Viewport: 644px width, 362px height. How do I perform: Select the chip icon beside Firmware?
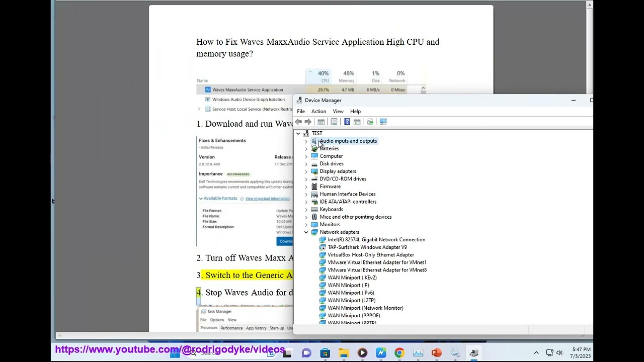point(314,187)
